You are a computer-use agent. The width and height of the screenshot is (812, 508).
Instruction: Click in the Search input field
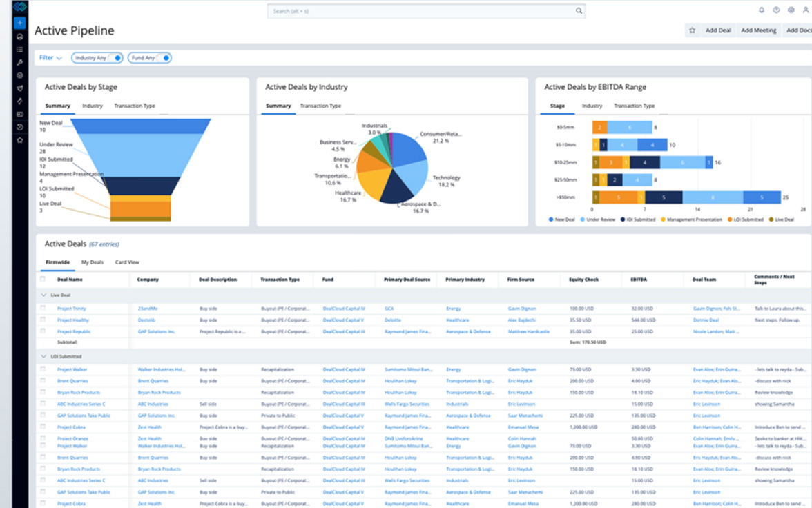click(x=421, y=11)
